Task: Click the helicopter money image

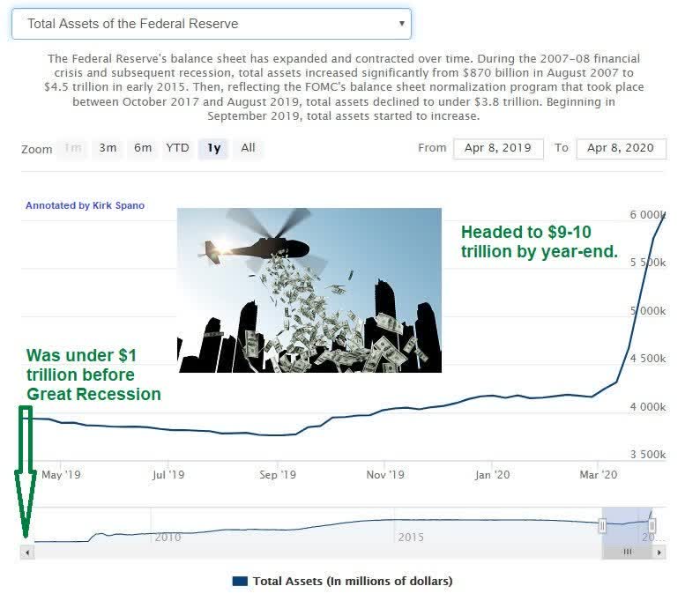Action: [x=309, y=290]
